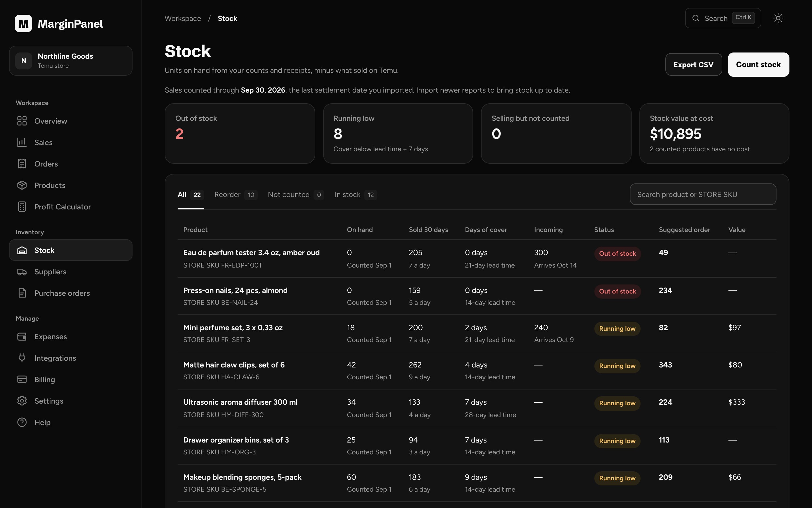The image size is (812, 508).
Task: Select the Mini perfume set product name
Action: (x=233, y=328)
